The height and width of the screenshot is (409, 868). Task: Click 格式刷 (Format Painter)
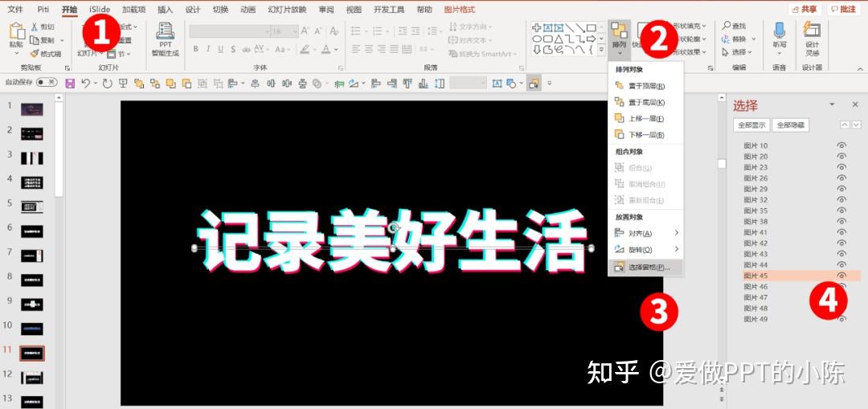45,54
